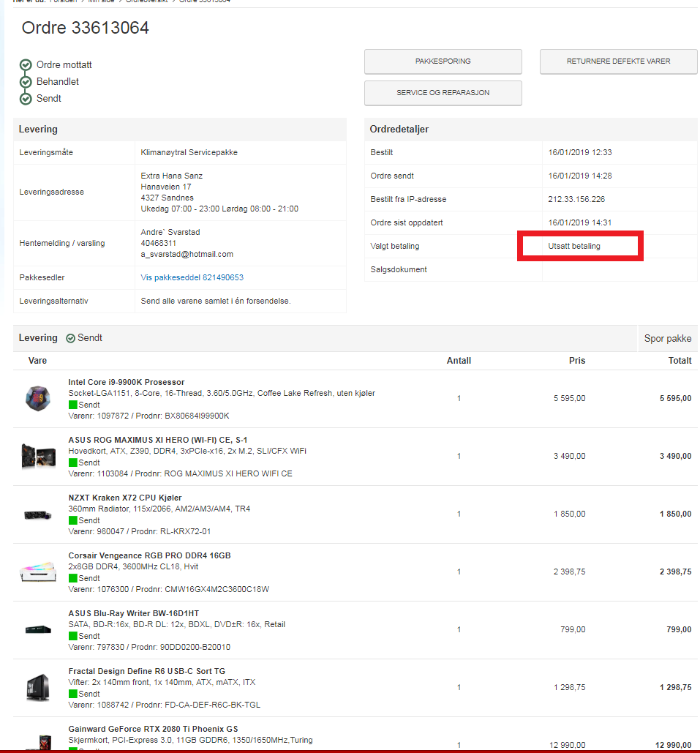Click green Sendt indicator for Corsair Vengeance
Viewport: 700px width, 753px height.
73,578
